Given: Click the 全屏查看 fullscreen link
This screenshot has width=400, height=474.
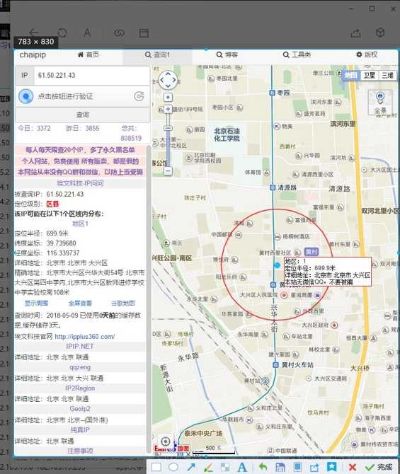Looking at the screenshot, I should (x=80, y=303).
